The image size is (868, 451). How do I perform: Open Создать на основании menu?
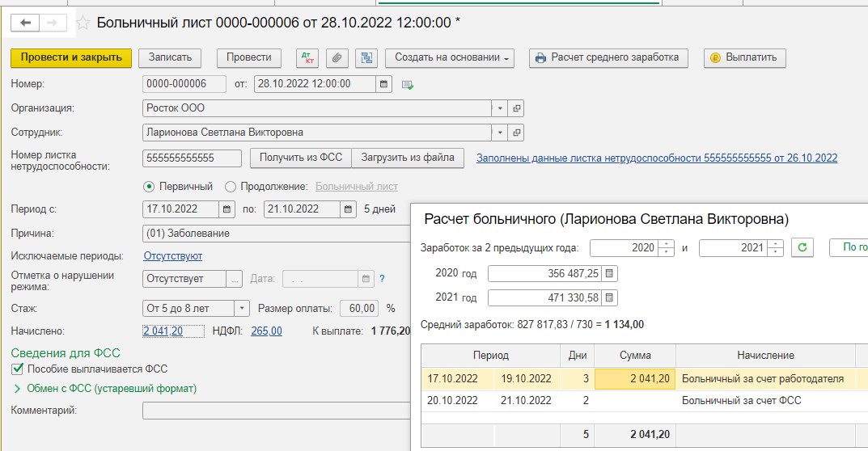450,57
